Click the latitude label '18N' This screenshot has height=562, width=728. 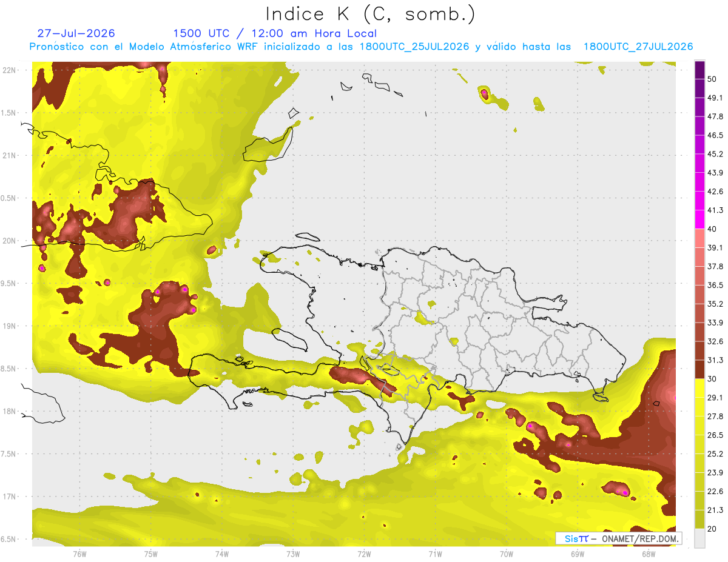pos(9,412)
